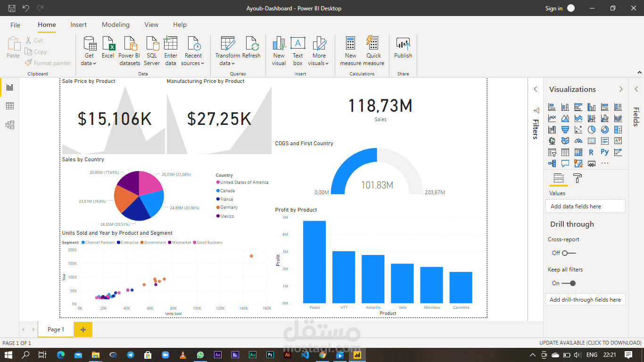Select the gauge visual icon
The image size is (644, 362).
point(578,141)
